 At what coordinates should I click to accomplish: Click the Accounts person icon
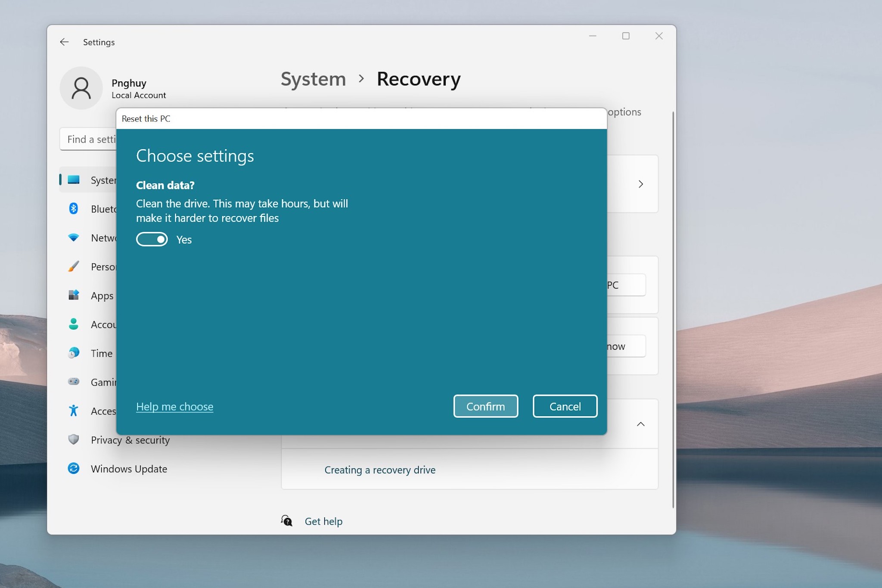(x=74, y=324)
